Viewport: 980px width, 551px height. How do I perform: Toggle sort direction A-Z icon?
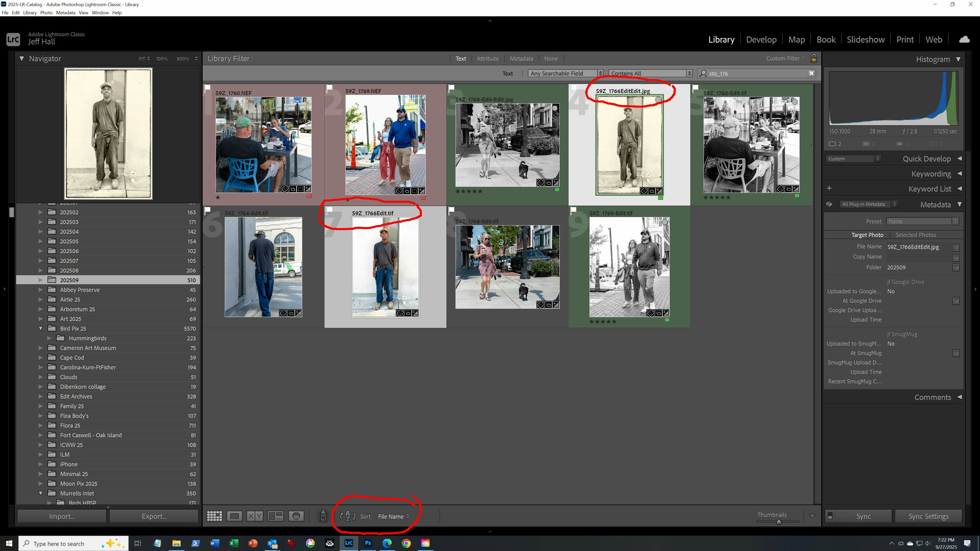[348, 516]
